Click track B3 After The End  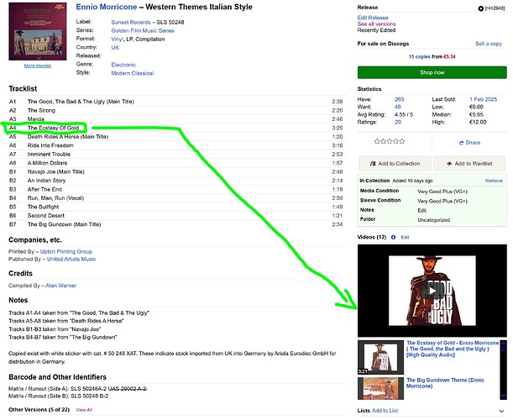(44, 190)
